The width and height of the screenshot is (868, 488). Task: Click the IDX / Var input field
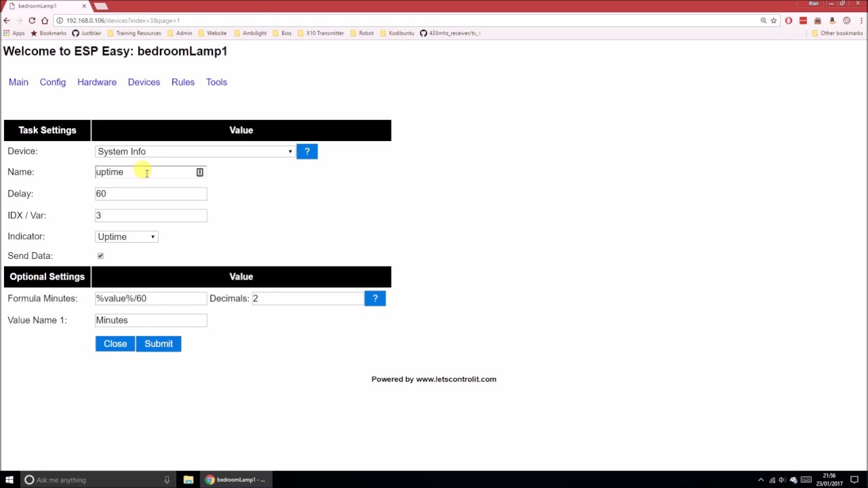coord(151,216)
